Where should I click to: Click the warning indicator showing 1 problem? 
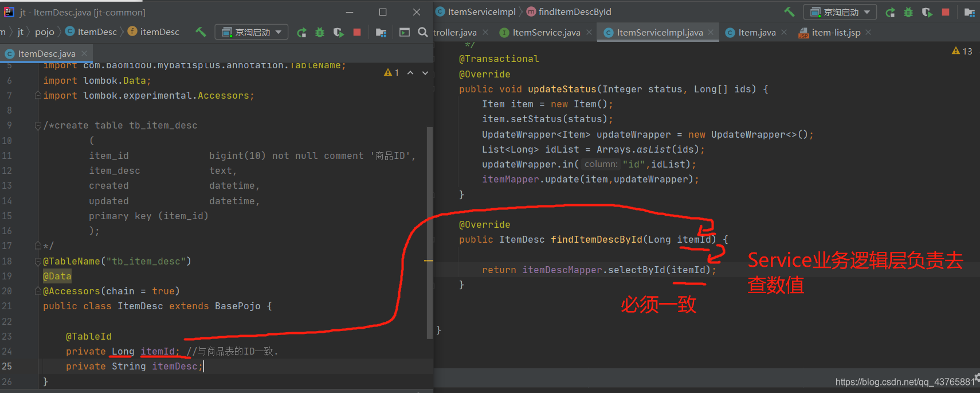(x=391, y=73)
